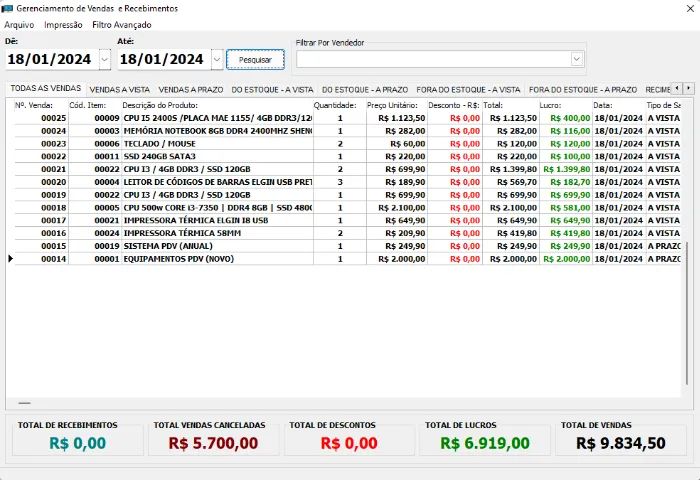The width and height of the screenshot is (700, 480).
Task: Open the 'Até' date picker dropdown
Action: [217, 59]
